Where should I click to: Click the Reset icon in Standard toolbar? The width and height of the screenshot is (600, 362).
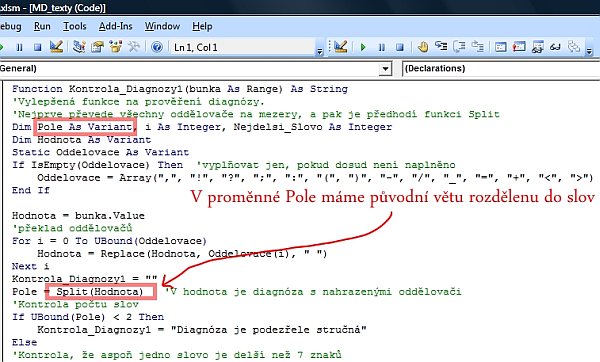coord(38,47)
